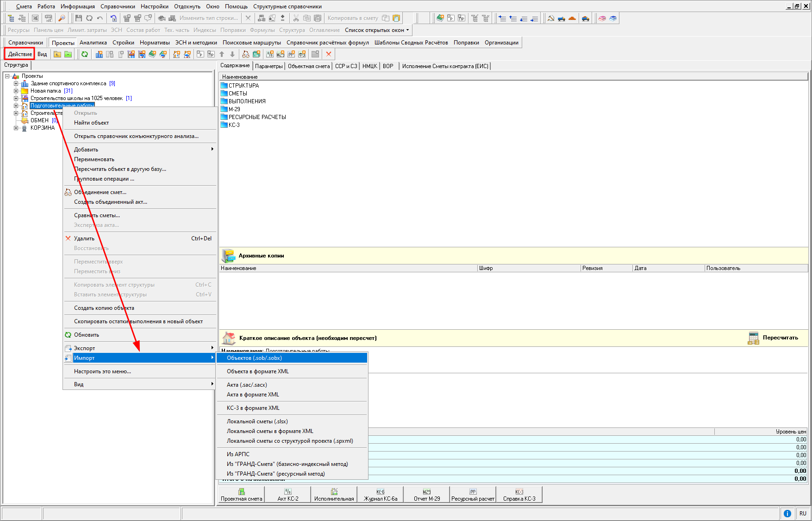Expand the 'Новая папка' tree node
The image size is (812, 521).
point(16,91)
